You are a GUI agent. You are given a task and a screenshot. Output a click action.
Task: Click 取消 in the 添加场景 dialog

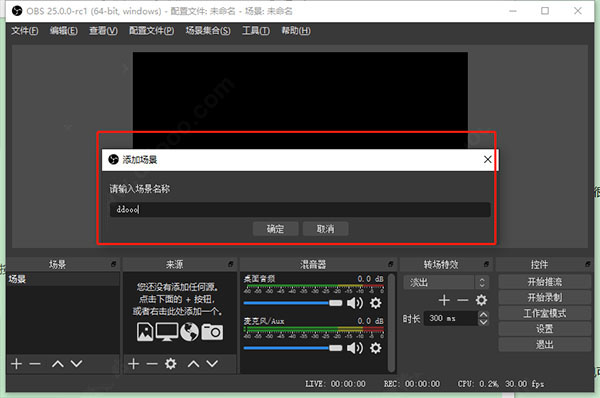tap(326, 229)
